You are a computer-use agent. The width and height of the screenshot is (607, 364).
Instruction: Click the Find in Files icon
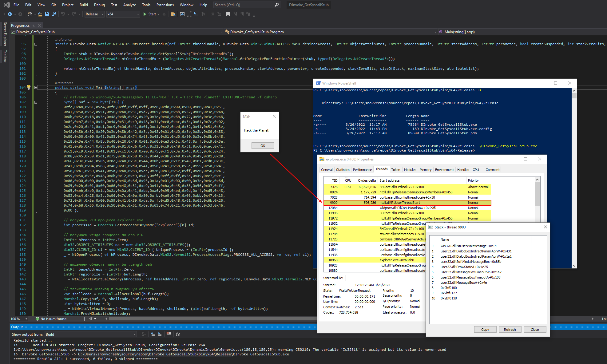point(173,14)
